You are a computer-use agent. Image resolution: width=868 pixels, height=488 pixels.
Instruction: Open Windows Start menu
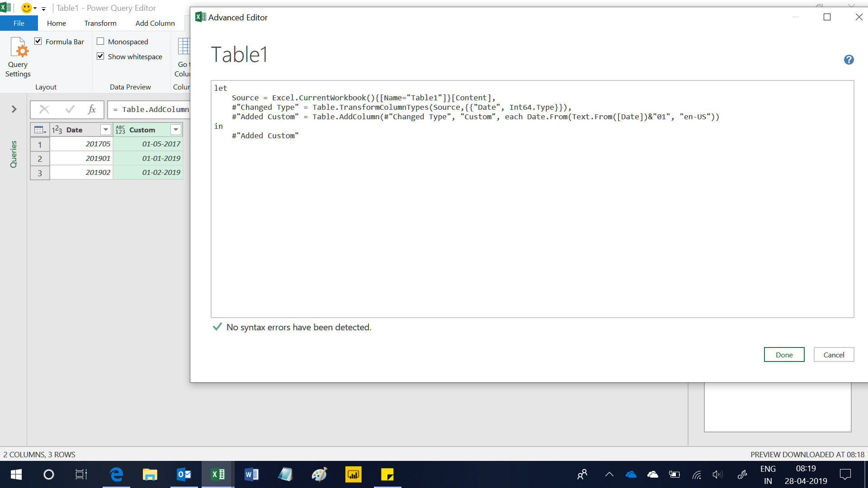click(16, 474)
